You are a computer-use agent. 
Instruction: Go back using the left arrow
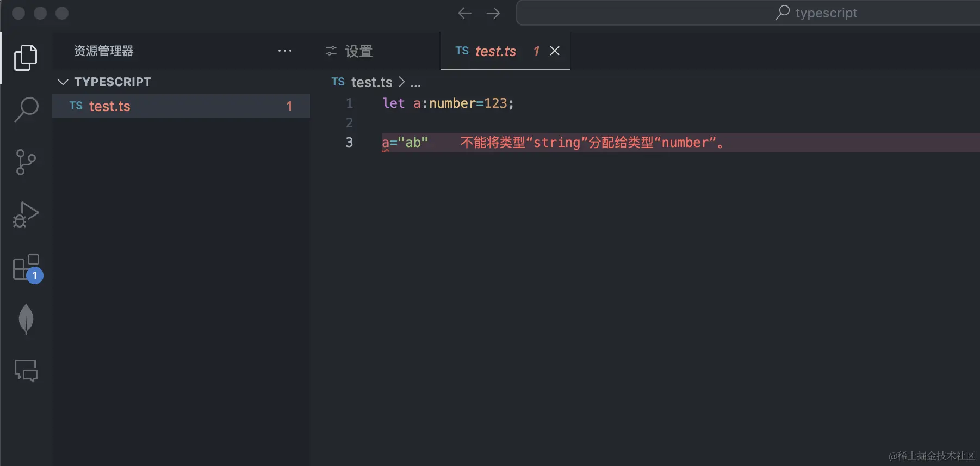coord(464,13)
